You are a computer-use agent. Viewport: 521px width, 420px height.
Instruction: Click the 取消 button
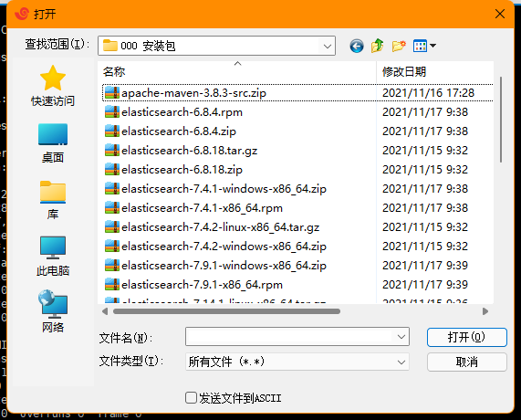tap(467, 362)
